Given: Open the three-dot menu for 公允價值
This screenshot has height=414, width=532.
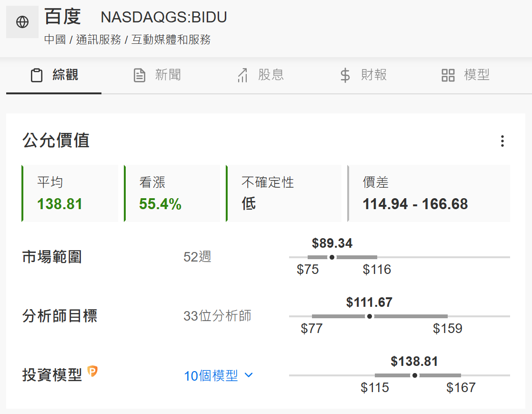Looking at the screenshot, I should (502, 141).
